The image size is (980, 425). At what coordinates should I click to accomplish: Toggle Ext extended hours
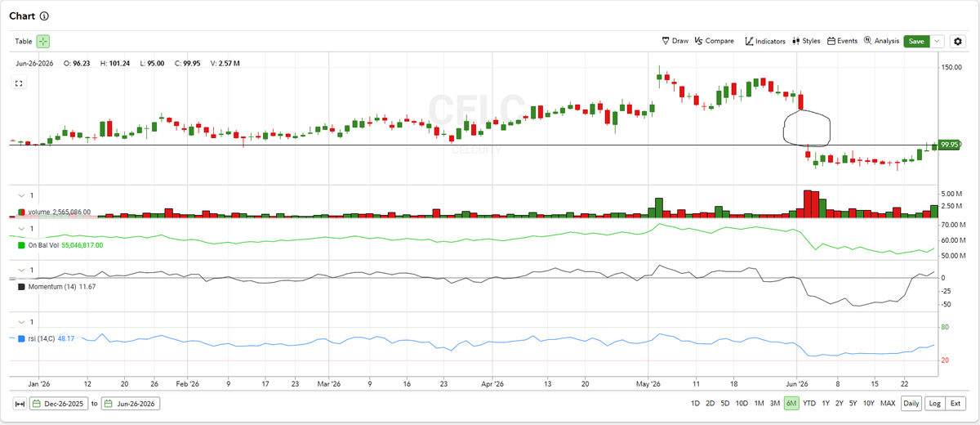coord(955,404)
